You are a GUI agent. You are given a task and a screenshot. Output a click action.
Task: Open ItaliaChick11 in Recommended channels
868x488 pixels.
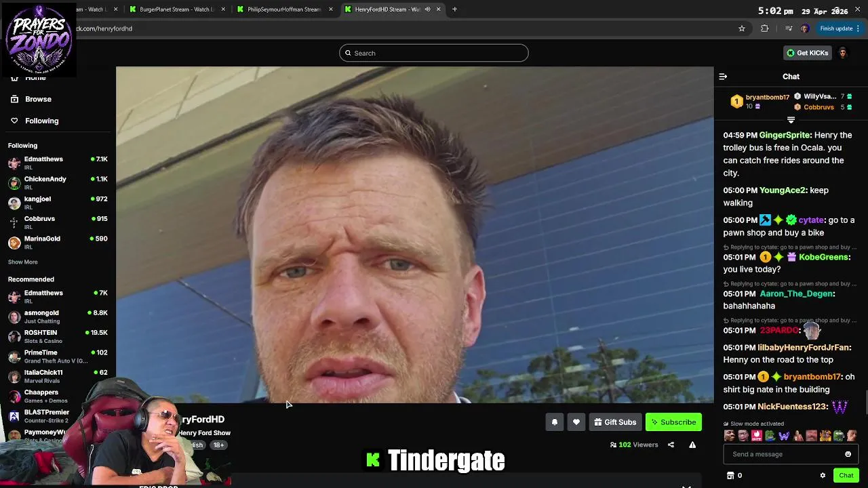coord(58,376)
